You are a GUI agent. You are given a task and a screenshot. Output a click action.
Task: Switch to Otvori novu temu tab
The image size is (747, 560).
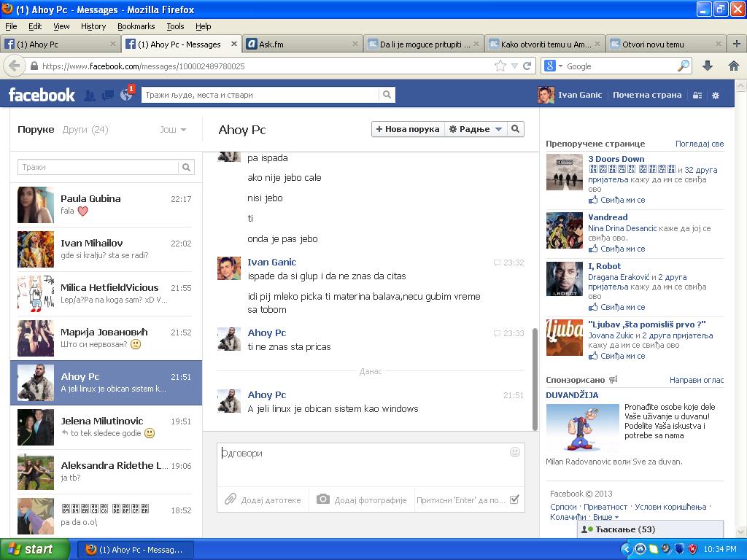point(666,44)
